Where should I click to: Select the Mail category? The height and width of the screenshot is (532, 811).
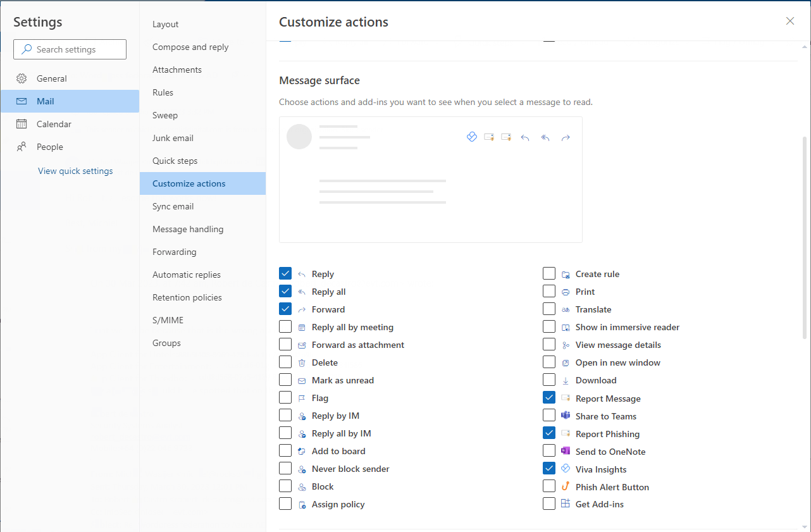point(70,101)
